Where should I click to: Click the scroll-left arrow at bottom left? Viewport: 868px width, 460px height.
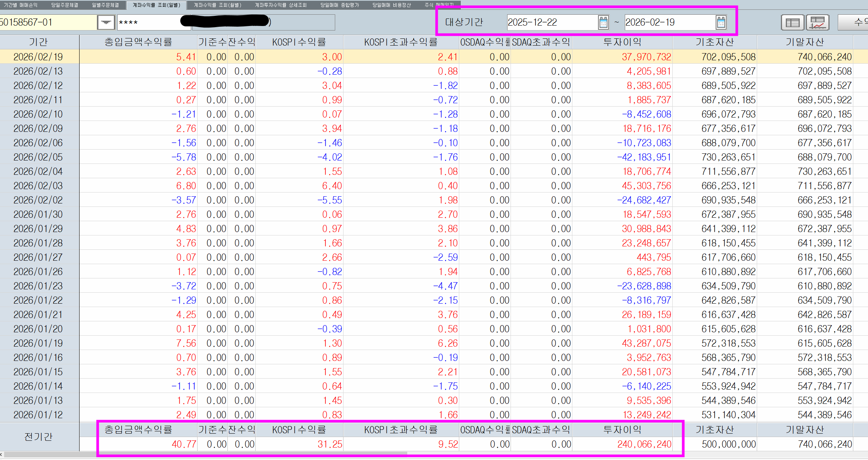tap(2, 454)
